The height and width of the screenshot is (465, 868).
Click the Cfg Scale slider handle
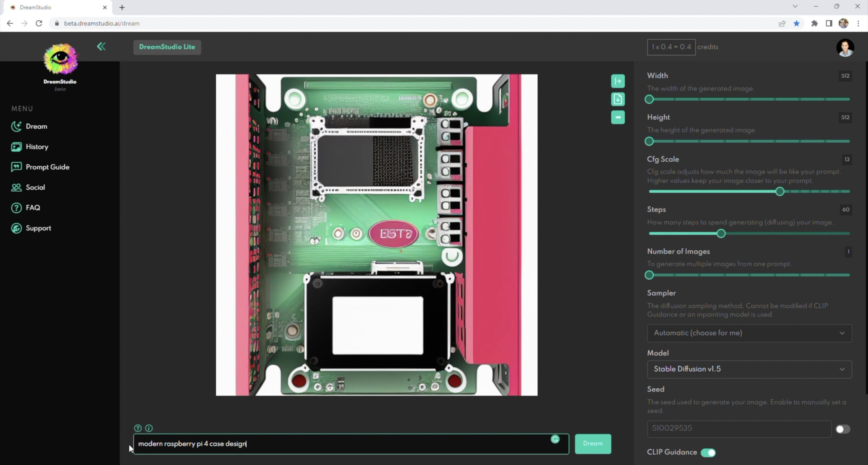pos(780,191)
